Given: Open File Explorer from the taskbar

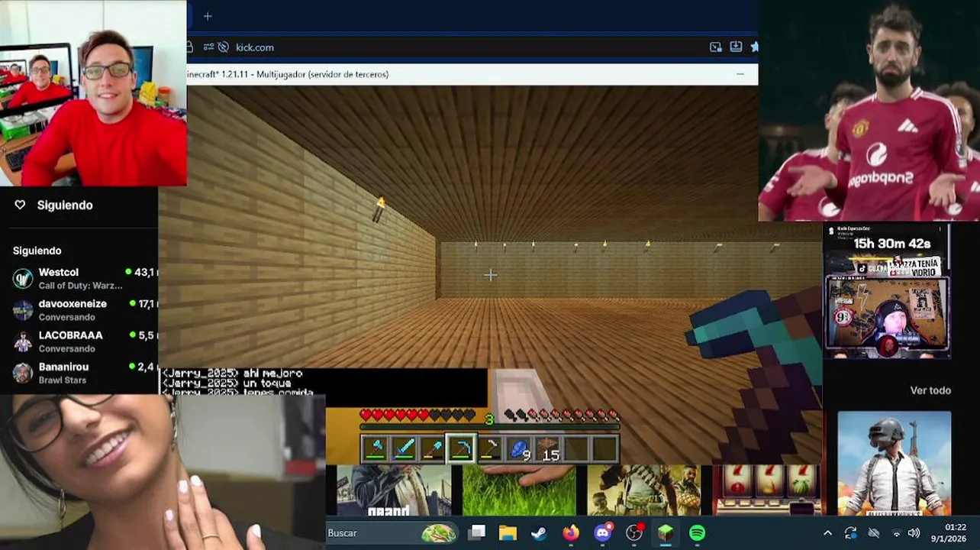Looking at the screenshot, I should tap(508, 533).
